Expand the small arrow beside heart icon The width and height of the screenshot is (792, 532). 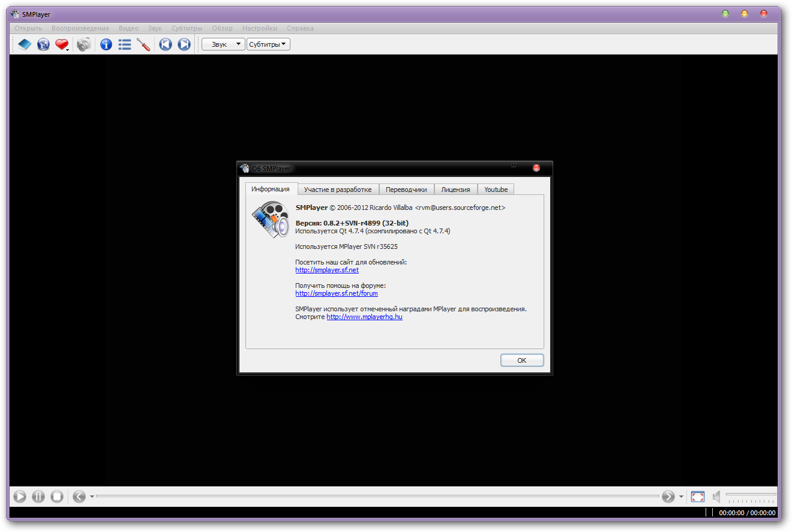point(68,50)
